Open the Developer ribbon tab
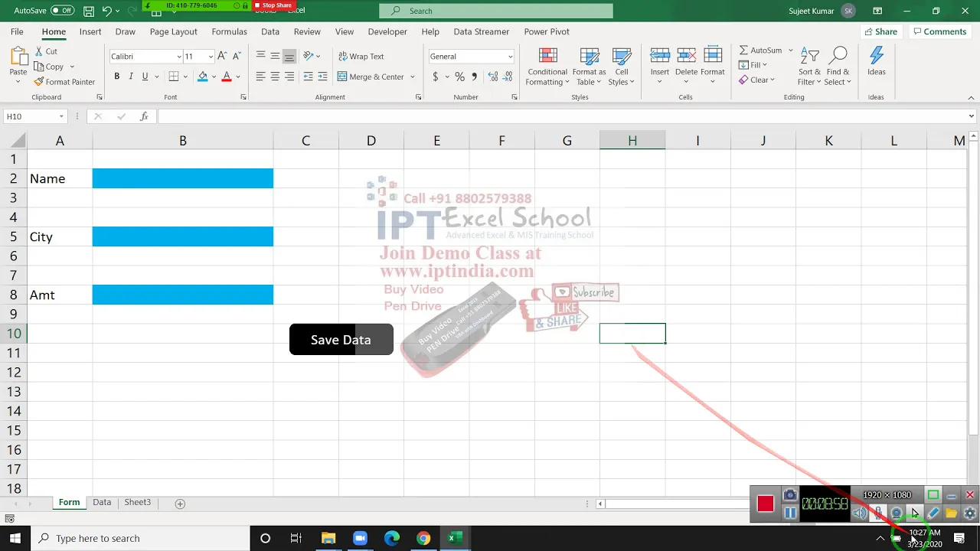980x551 pixels. [x=387, y=31]
